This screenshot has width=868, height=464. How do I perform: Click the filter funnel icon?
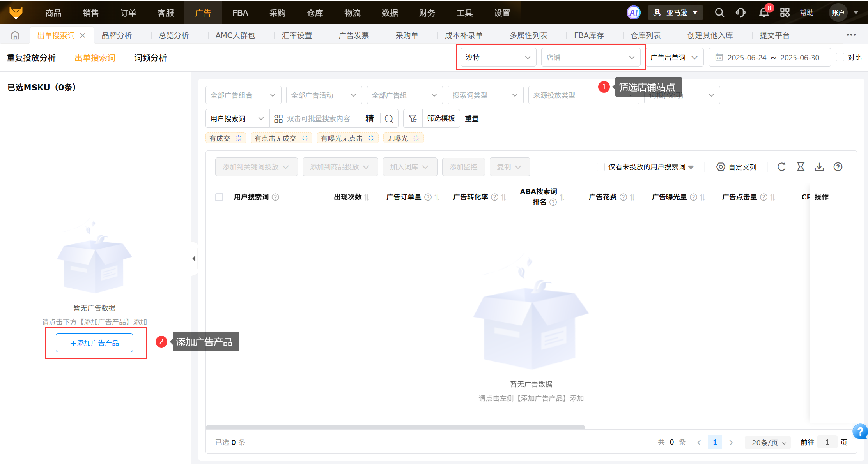pyautogui.click(x=413, y=118)
